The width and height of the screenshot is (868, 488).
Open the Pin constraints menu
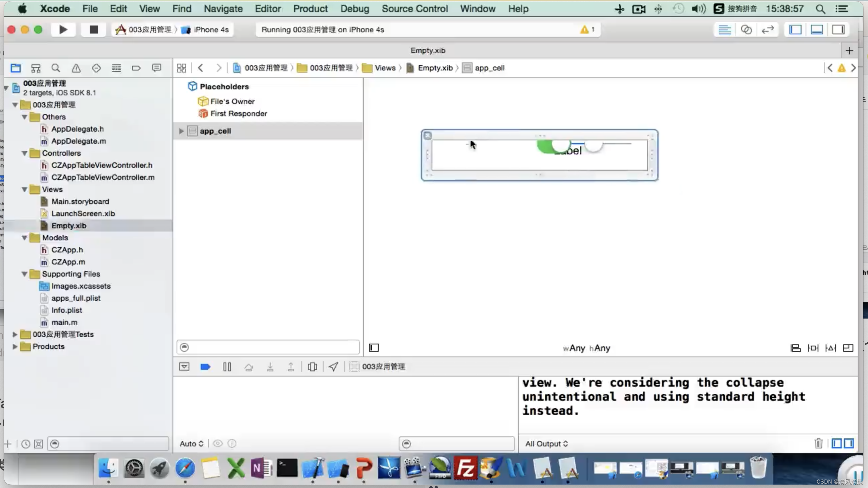pyautogui.click(x=813, y=348)
